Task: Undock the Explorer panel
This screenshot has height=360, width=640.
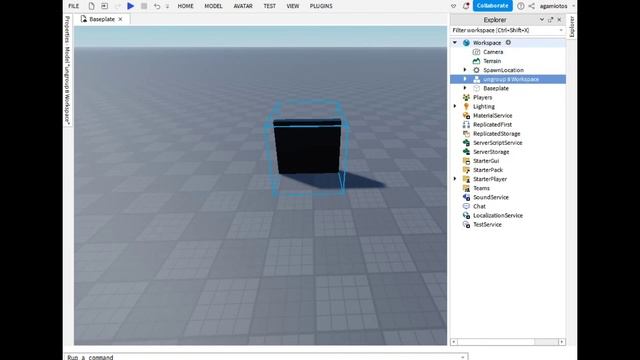Action: [x=551, y=20]
